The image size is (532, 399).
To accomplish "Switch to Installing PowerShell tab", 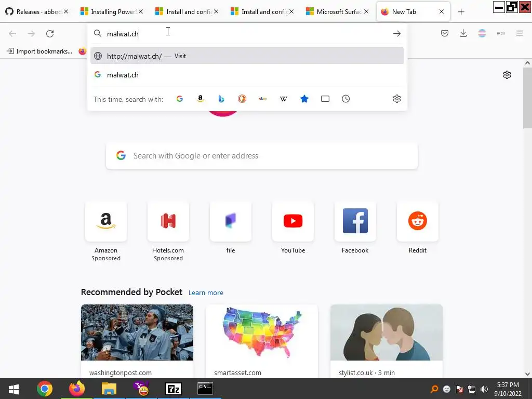I will (112, 11).
